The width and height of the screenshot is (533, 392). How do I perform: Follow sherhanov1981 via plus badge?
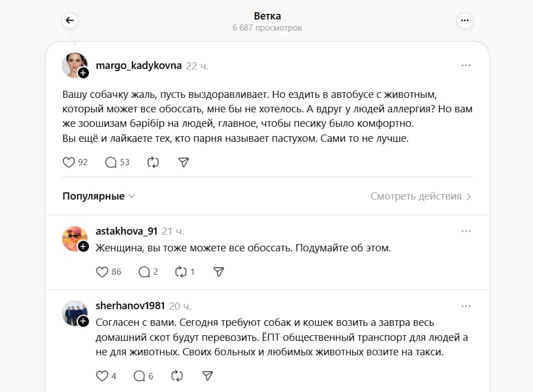tap(83, 321)
